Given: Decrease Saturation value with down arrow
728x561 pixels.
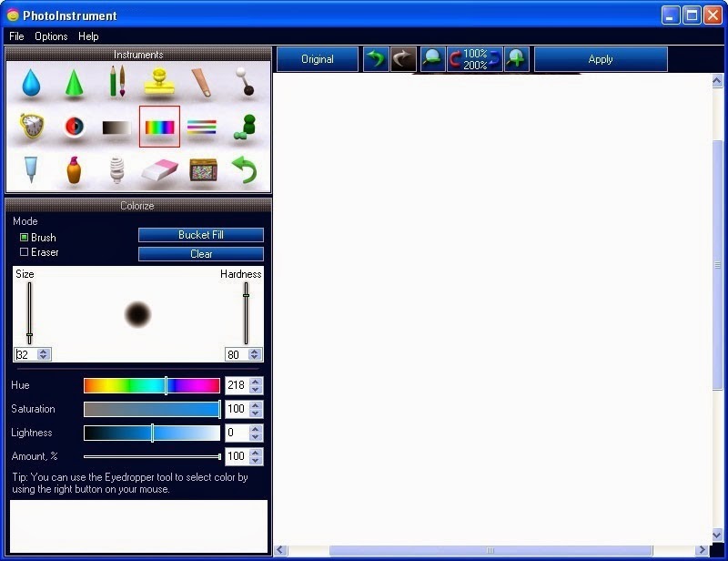Looking at the screenshot, I should 256,413.
